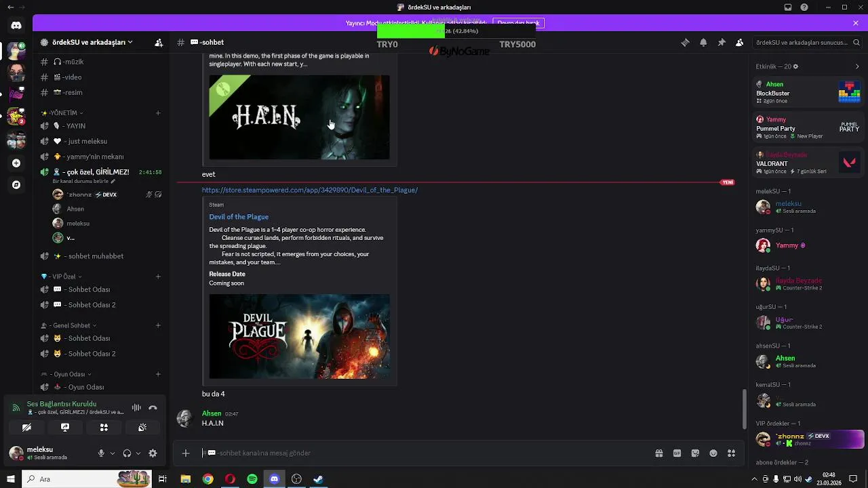Click the Devil of the Plague embed title
This screenshot has width=868, height=488.
pos(239,217)
